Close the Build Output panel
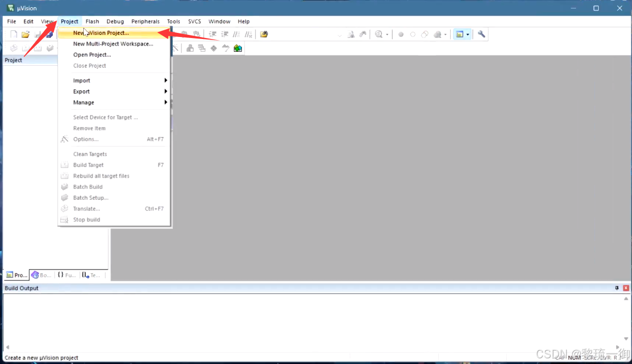Image resolution: width=632 pixels, height=364 pixels. coord(626,288)
